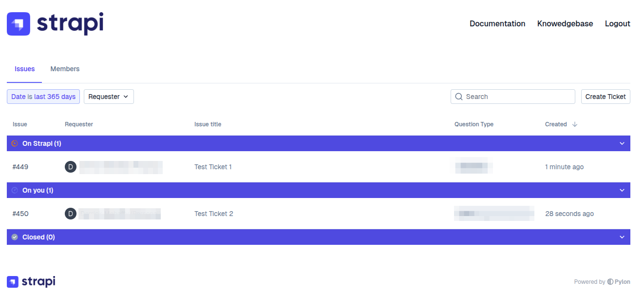Switch to the Members tab
The width and height of the screenshot is (644, 297).
point(65,69)
